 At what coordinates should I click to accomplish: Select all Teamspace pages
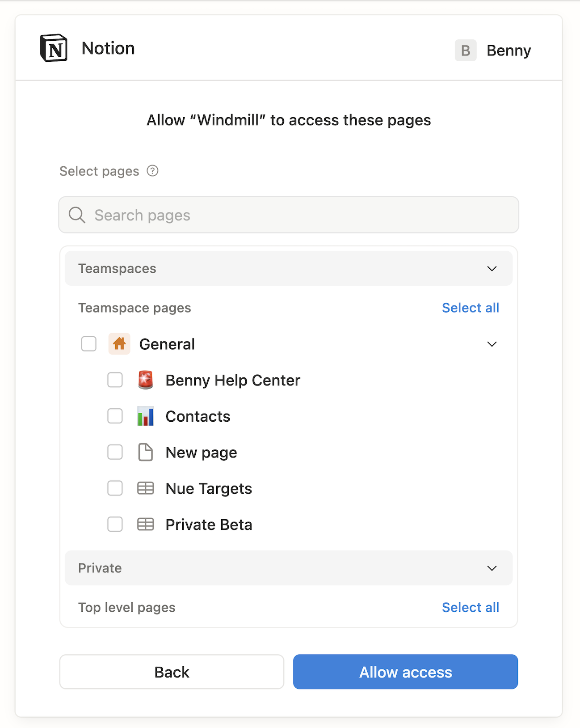click(470, 308)
